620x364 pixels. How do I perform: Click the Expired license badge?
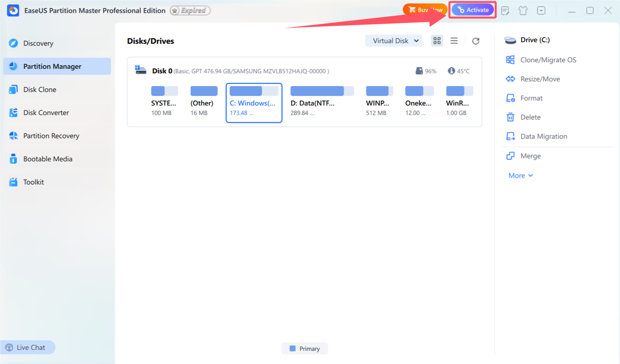190,10
